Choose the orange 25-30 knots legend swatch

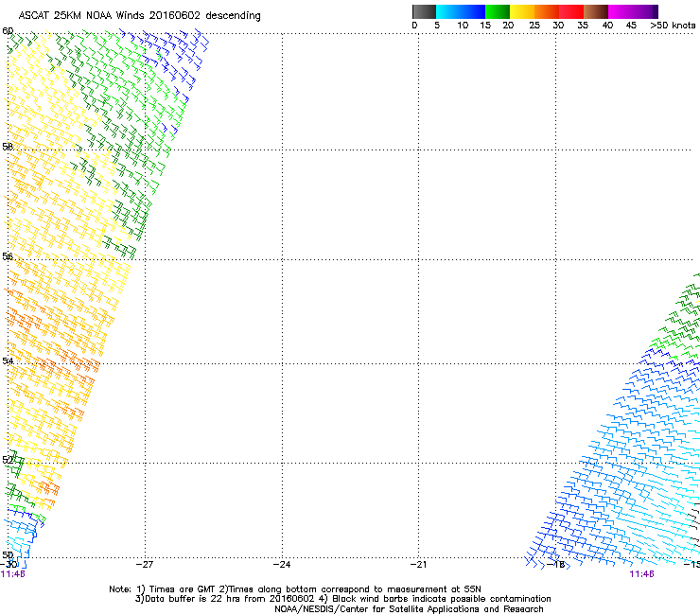click(547, 11)
